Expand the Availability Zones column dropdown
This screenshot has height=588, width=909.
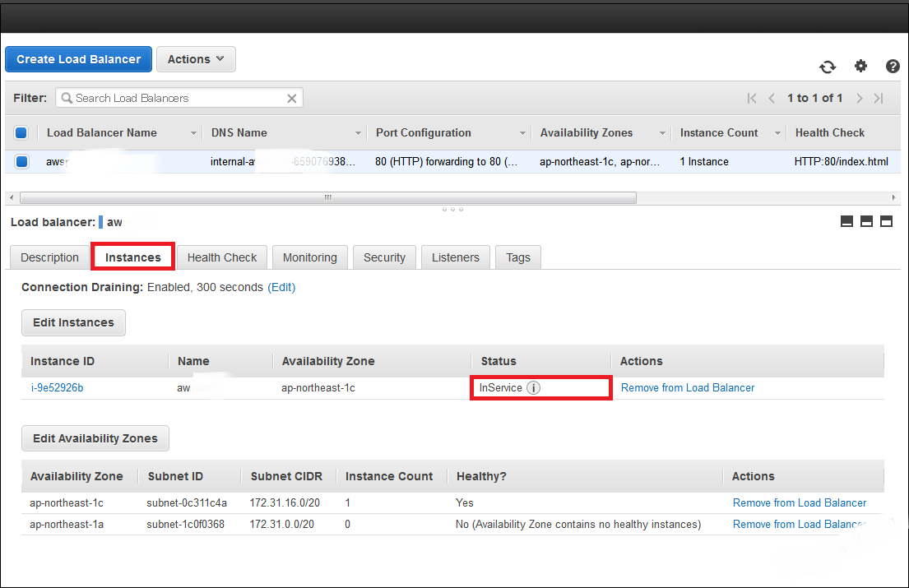[x=662, y=133]
